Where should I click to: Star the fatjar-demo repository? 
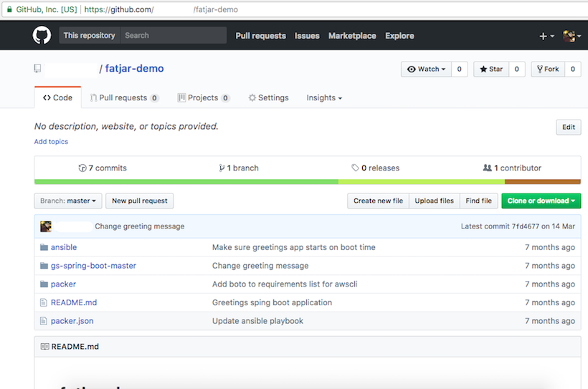(x=491, y=69)
